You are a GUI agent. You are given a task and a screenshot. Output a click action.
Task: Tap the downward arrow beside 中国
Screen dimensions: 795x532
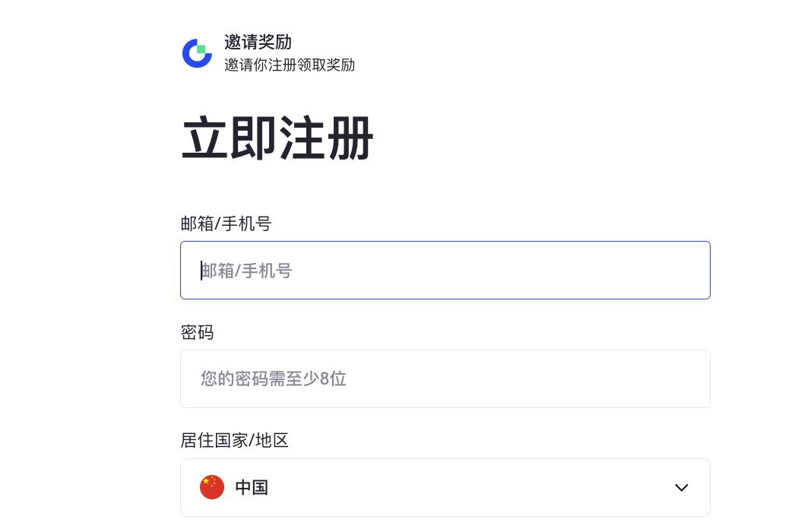(x=681, y=487)
